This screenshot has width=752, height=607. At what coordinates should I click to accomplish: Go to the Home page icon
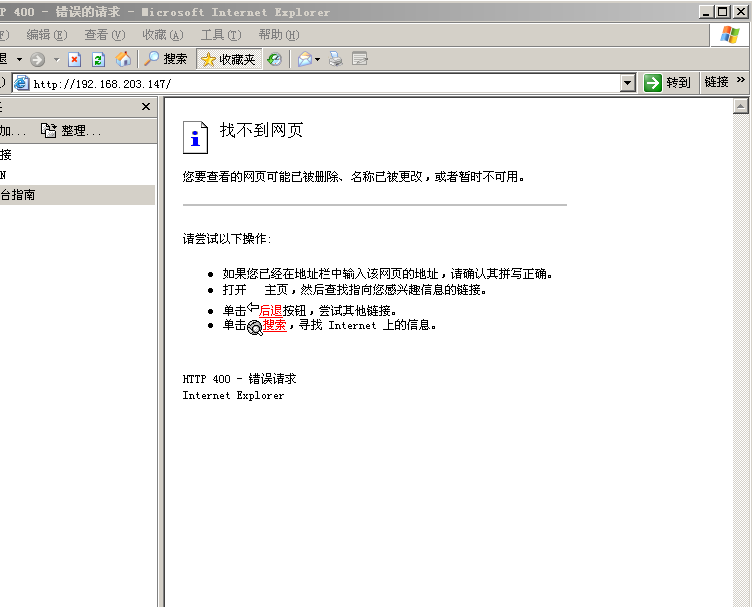click(123, 59)
